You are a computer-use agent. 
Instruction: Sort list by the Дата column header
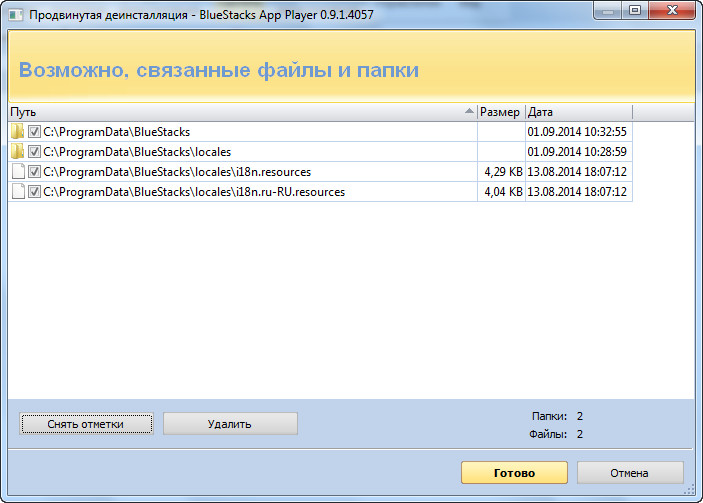click(x=578, y=112)
